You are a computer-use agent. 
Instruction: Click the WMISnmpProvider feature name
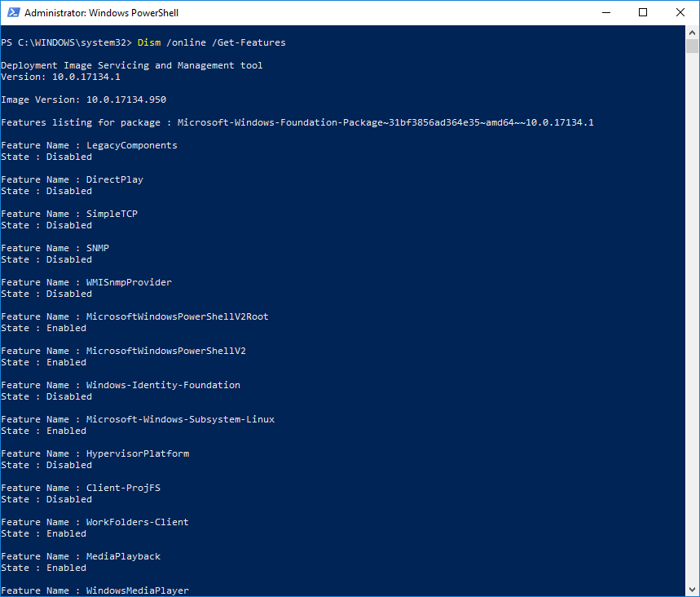pyautogui.click(x=129, y=282)
